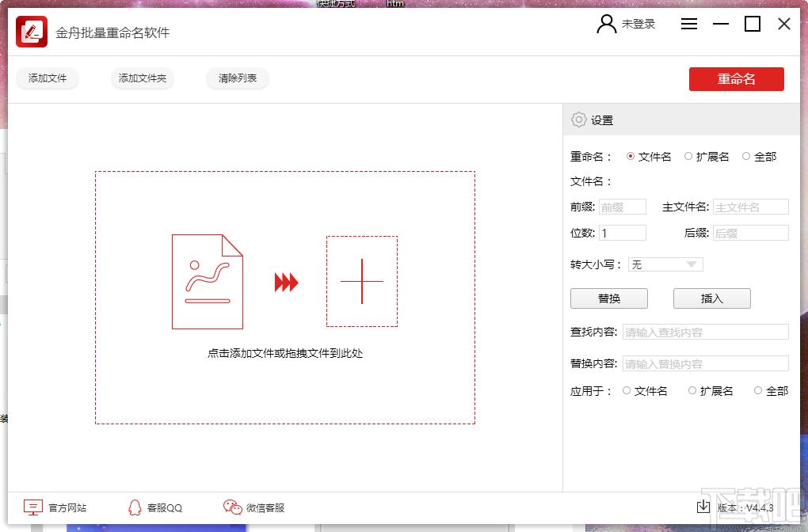Focus the 查找内容 input field
Screen dimensions: 808x532
pos(706,332)
